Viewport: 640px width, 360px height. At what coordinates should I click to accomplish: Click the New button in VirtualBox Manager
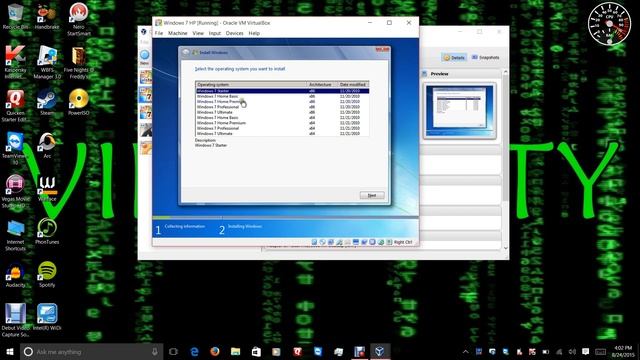(145, 58)
